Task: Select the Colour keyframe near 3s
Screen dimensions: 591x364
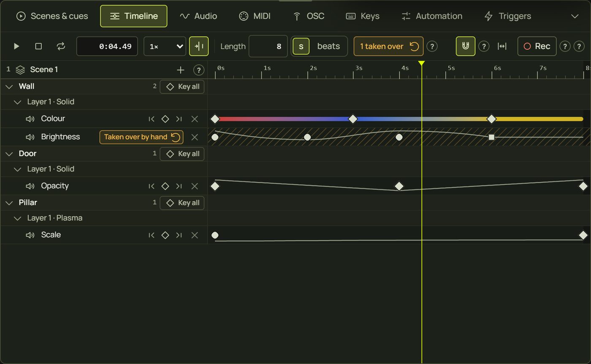Action: (353, 119)
